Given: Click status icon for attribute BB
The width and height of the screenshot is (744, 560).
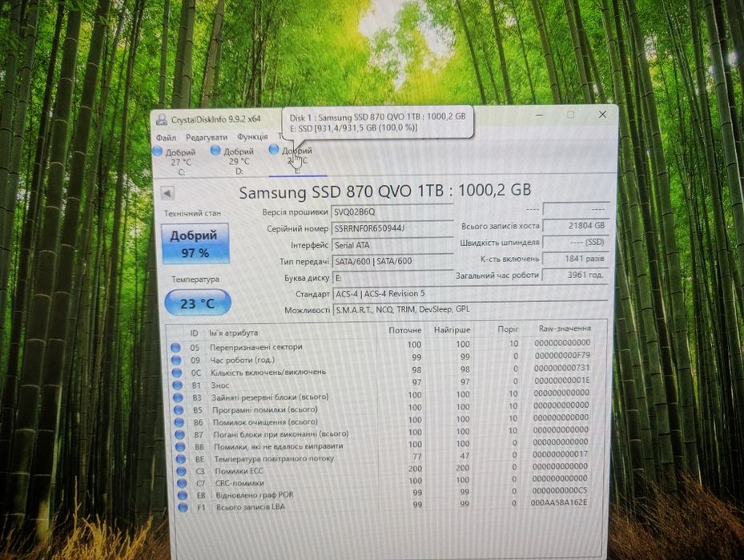Looking at the screenshot, I should click(x=180, y=446).
